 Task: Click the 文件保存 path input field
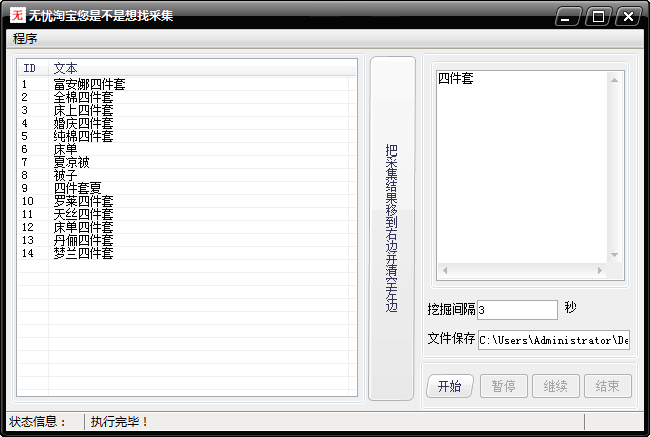553,340
